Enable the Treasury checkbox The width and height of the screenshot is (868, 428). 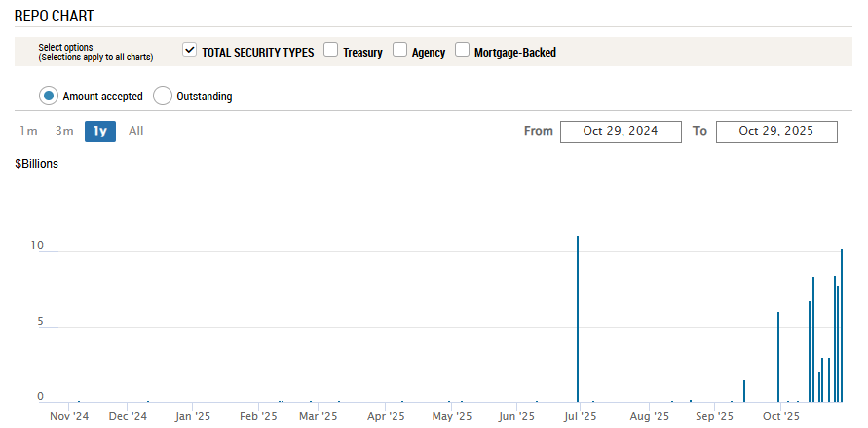(331, 51)
